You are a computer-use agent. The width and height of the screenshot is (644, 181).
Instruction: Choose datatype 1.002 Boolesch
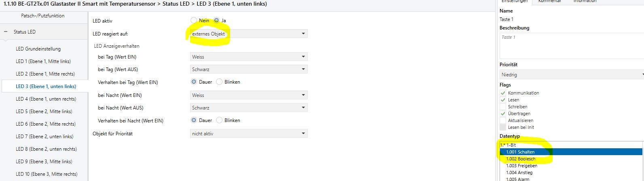tap(521, 159)
